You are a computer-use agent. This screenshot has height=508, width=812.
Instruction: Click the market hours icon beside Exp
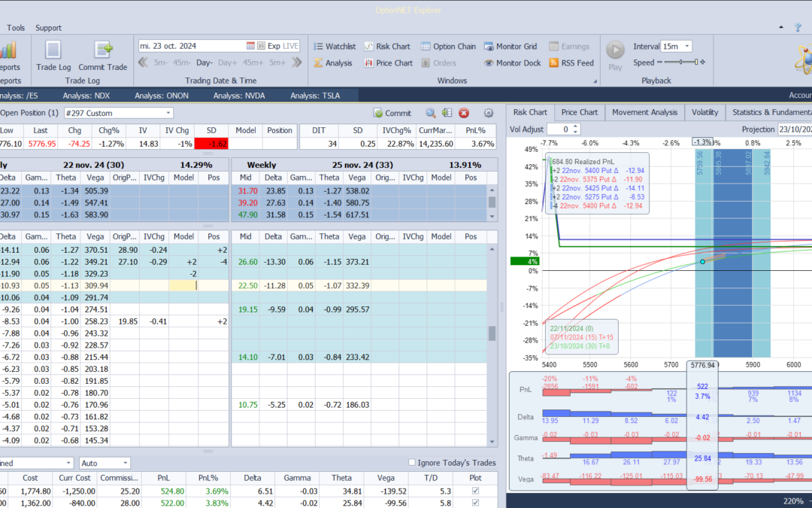point(261,46)
